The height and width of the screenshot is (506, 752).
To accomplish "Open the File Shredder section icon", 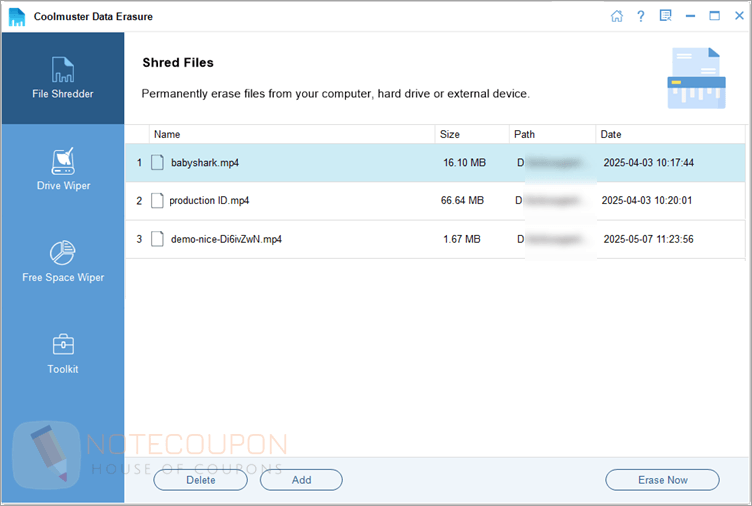I will 63,70.
